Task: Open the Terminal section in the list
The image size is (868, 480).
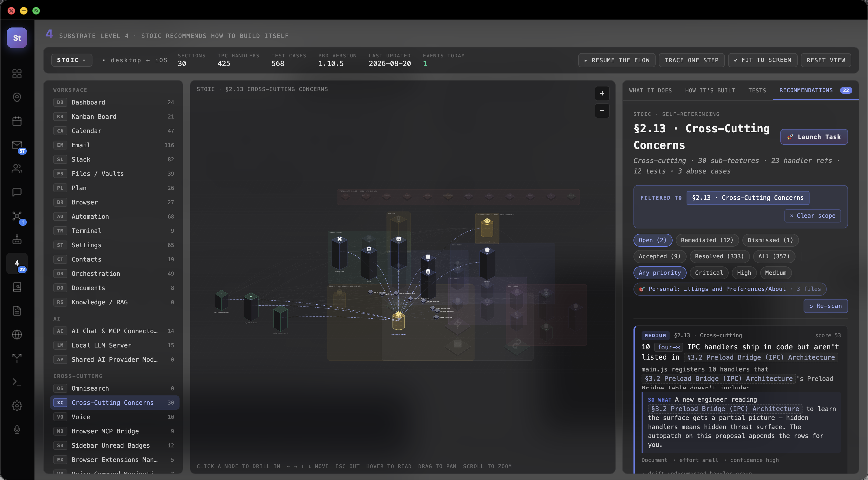Action: pyautogui.click(x=115, y=231)
